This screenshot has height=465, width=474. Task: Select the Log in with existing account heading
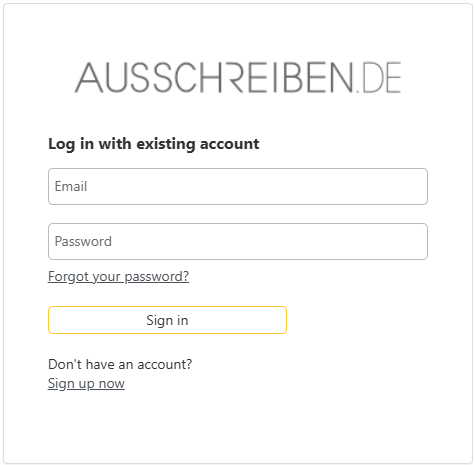[x=154, y=144]
